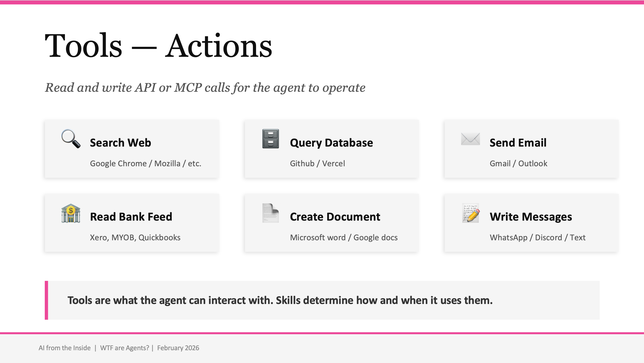Click the memo pencil Write Messages icon
This screenshot has width=644, height=363.
(x=471, y=213)
